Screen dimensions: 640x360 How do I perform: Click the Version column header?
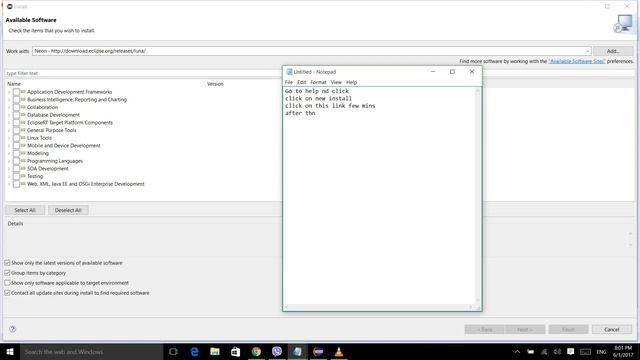(x=215, y=84)
